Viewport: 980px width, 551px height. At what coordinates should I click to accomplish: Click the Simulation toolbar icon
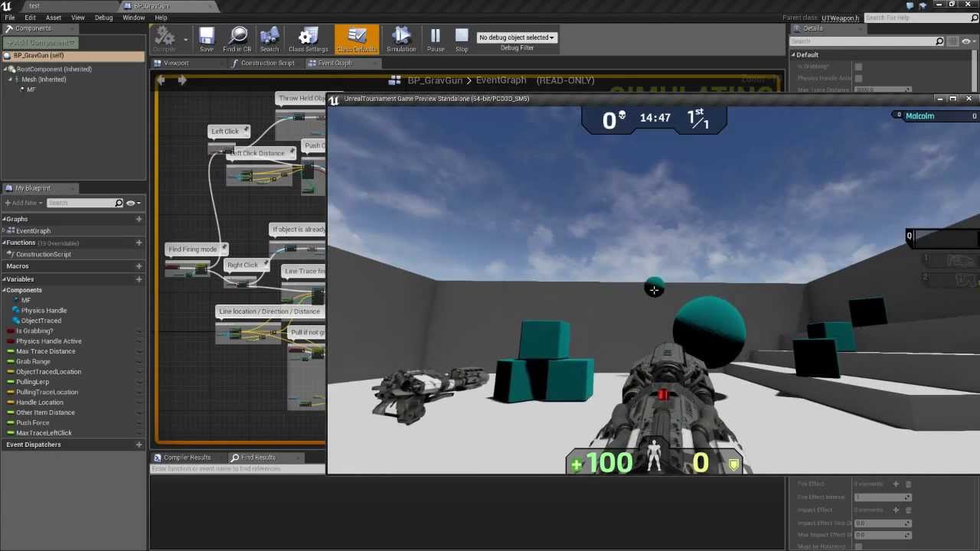[x=401, y=40]
